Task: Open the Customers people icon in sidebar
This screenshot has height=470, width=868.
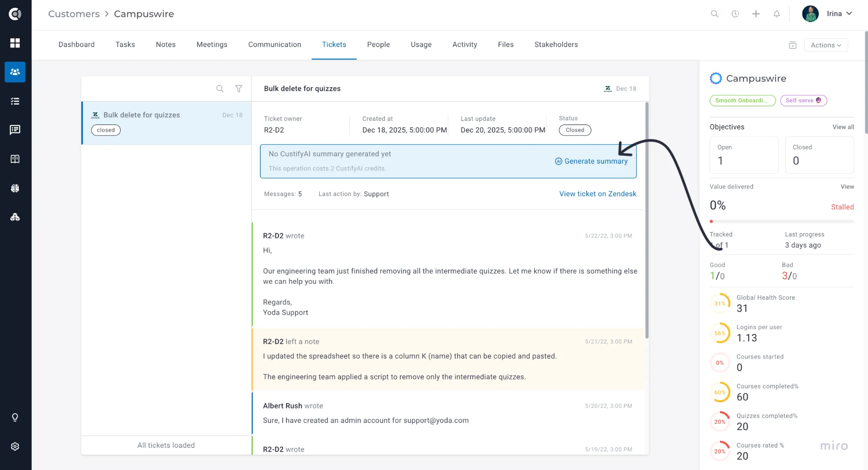Action: pyautogui.click(x=15, y=72)
